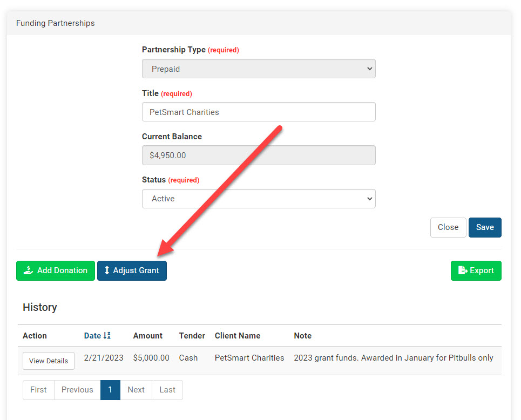View Details for the 2/21/2023 entry
Viewport: 521px width, 420px height.
click(49, 361)
